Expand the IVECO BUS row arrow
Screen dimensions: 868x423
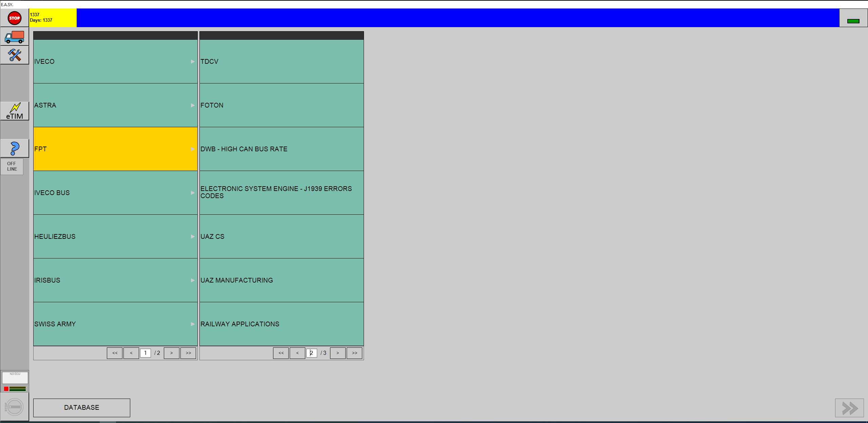pyautogui.click(x=193, y=193)
